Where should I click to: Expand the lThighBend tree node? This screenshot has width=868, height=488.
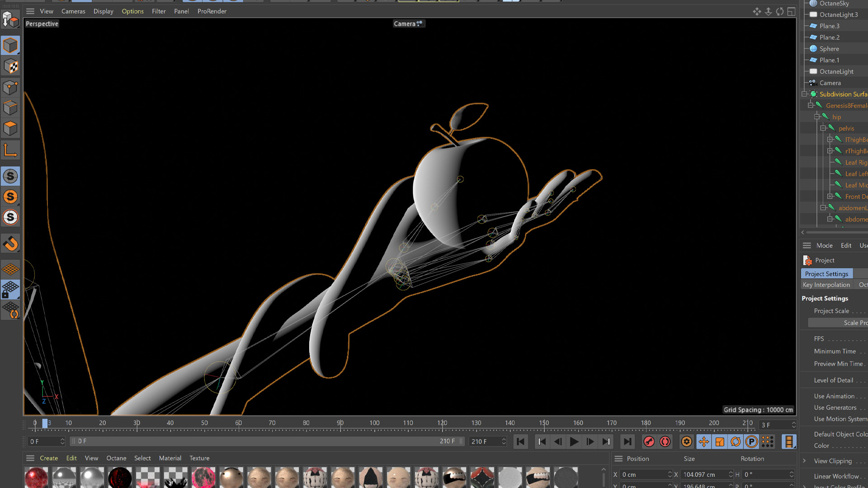pyautogui.click(x=830, y=140)
